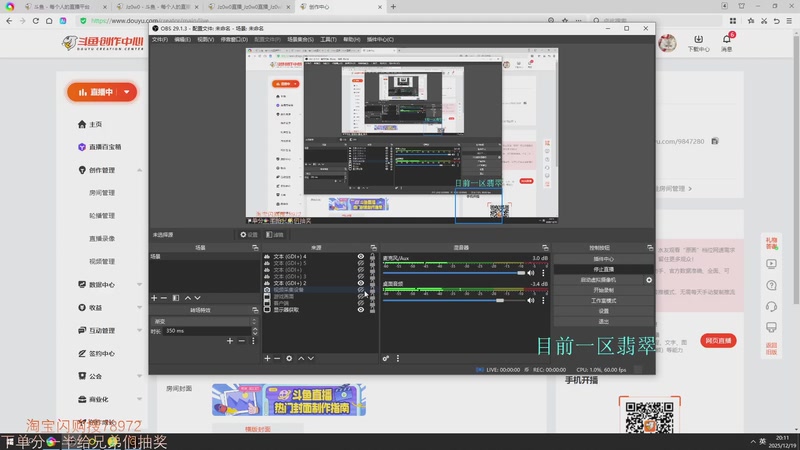Copy room link icon on Douyu page
This screenshot has height=450, width=800.
715,141
